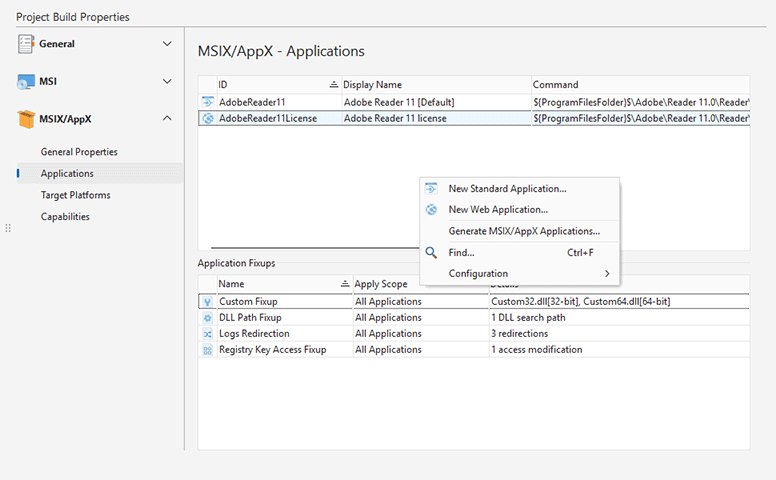Expand the General section chevron
This screenshot has width=776, height=480.
tap(167, 44)
